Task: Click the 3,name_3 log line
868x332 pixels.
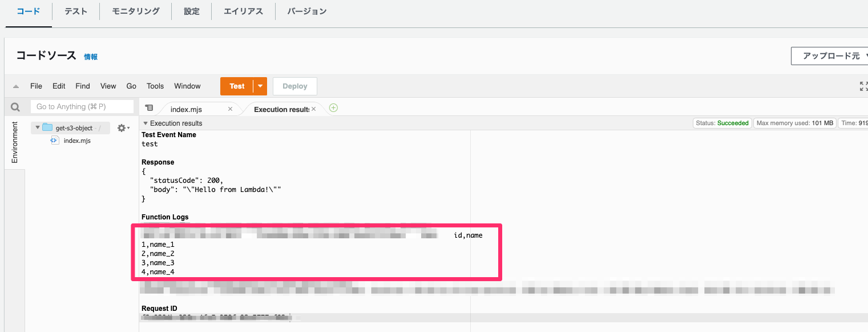Action: coord(158,263)
